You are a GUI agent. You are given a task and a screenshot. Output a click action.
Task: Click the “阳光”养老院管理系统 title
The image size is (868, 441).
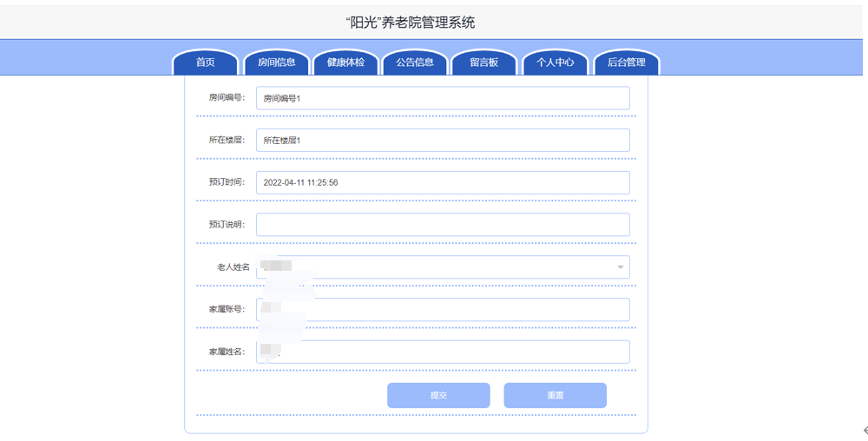click(x=410, y=23)
